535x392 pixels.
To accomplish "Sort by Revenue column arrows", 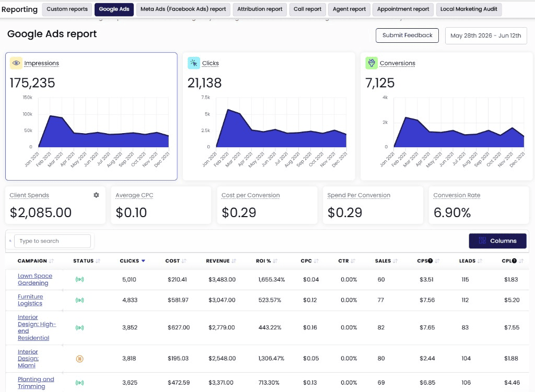I will tap(234, 261).
